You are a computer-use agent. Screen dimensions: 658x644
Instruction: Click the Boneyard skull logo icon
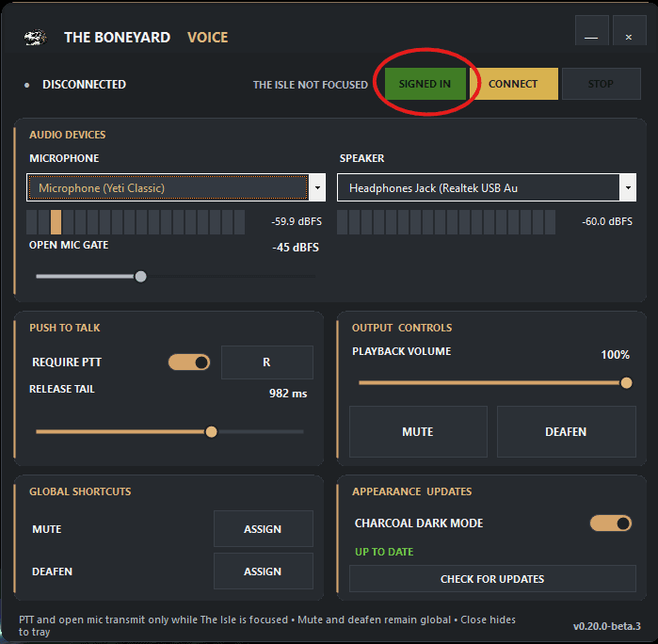coord(35,38)
